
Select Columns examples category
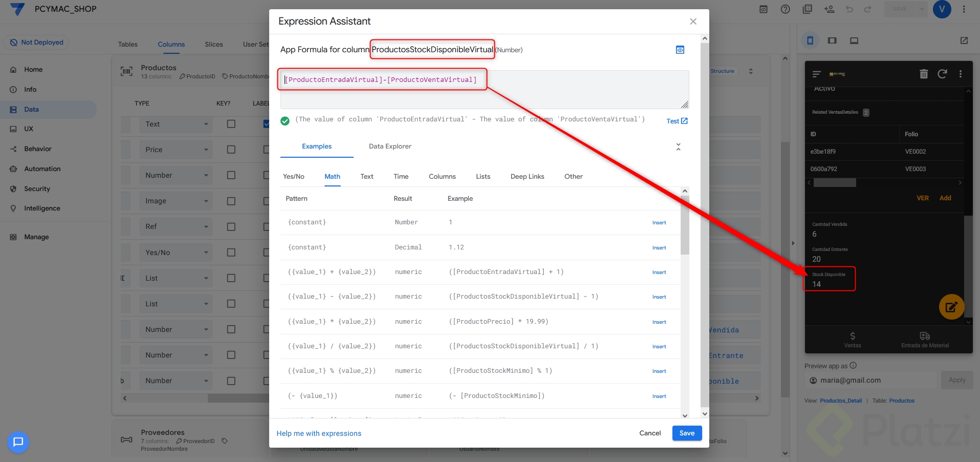click(442, 177)
